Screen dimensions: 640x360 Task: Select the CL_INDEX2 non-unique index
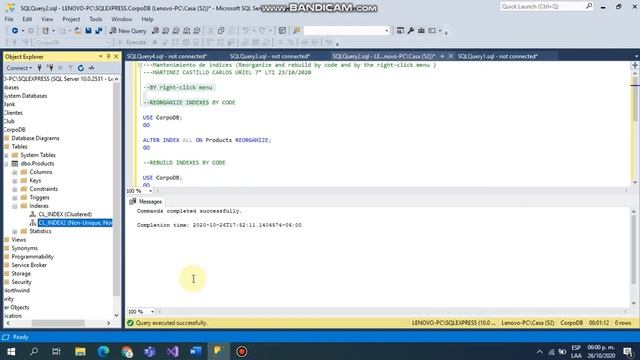75,223
